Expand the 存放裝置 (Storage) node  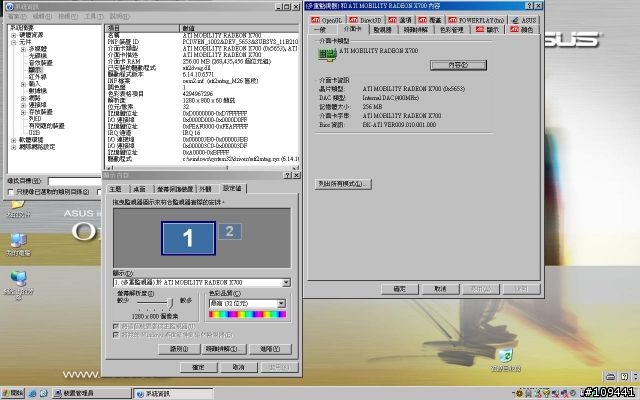tap(23, 112)
